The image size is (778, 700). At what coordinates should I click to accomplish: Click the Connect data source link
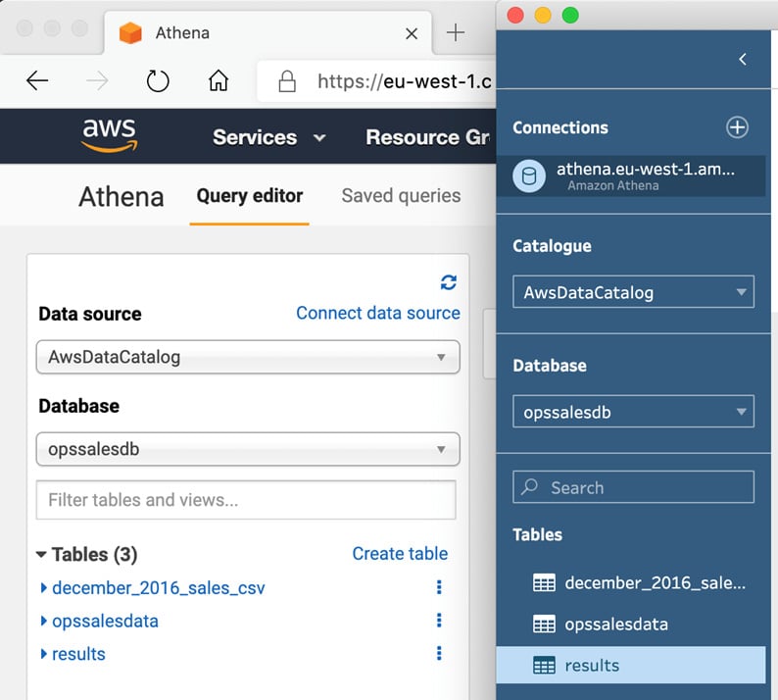pyautogui.click(x=378, y=314)
